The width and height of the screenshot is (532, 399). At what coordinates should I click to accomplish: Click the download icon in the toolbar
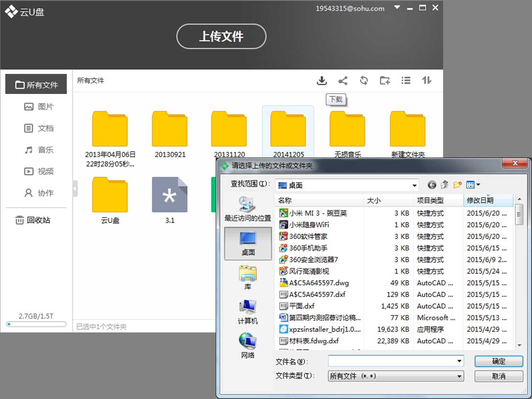pyautogui.click(x=322, y=80)
